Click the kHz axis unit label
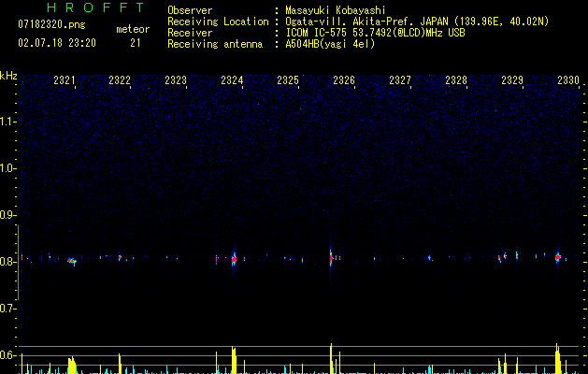The height and width of the screenshot is (374, 588). click(x=8, y=76)
